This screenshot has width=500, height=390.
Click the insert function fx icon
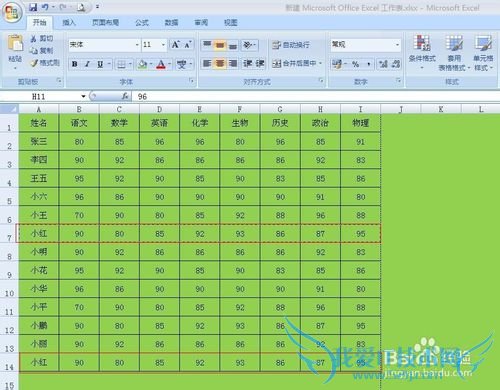pyautogui.click(x=125, y=97)
